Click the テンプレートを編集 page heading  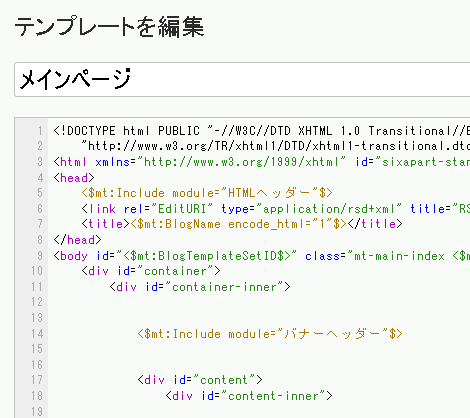pyautogui.click(x=109, y=27)
